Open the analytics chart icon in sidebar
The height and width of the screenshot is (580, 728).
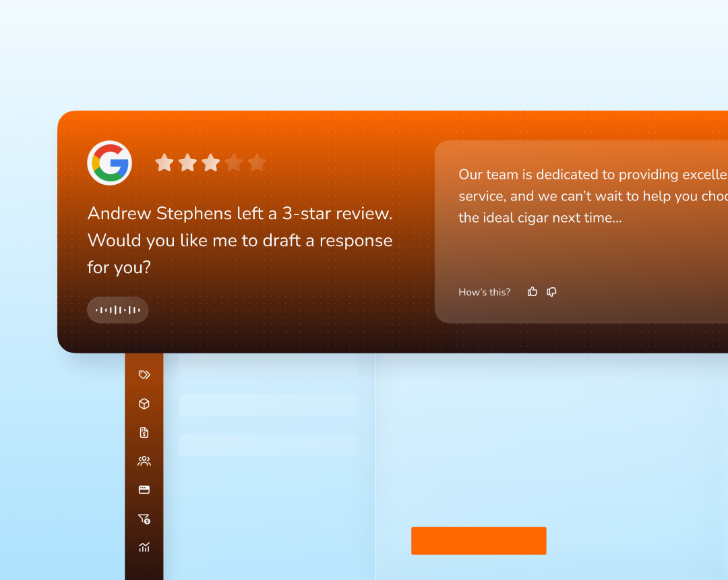144,547
